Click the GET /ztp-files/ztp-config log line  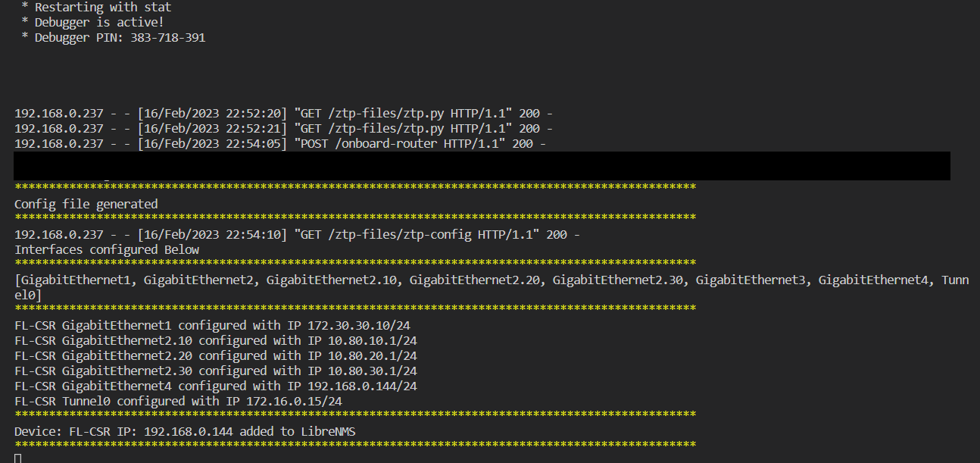[x=297, y=234]
